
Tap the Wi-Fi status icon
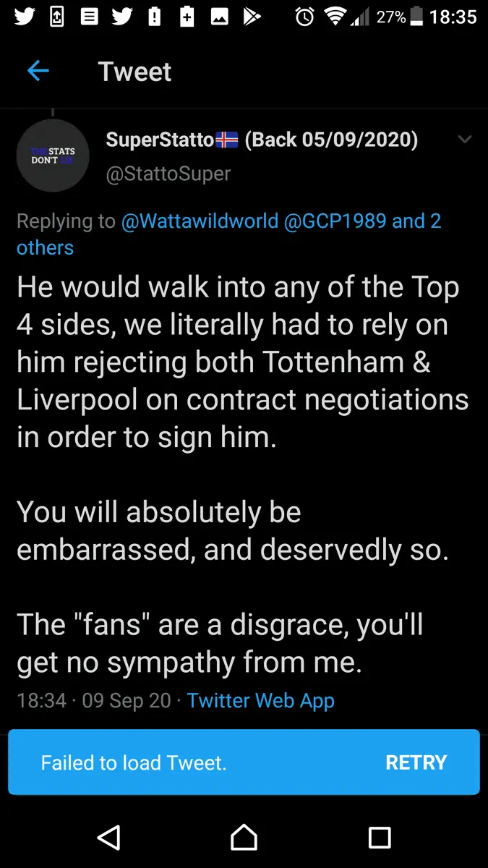tap(335, 17)
